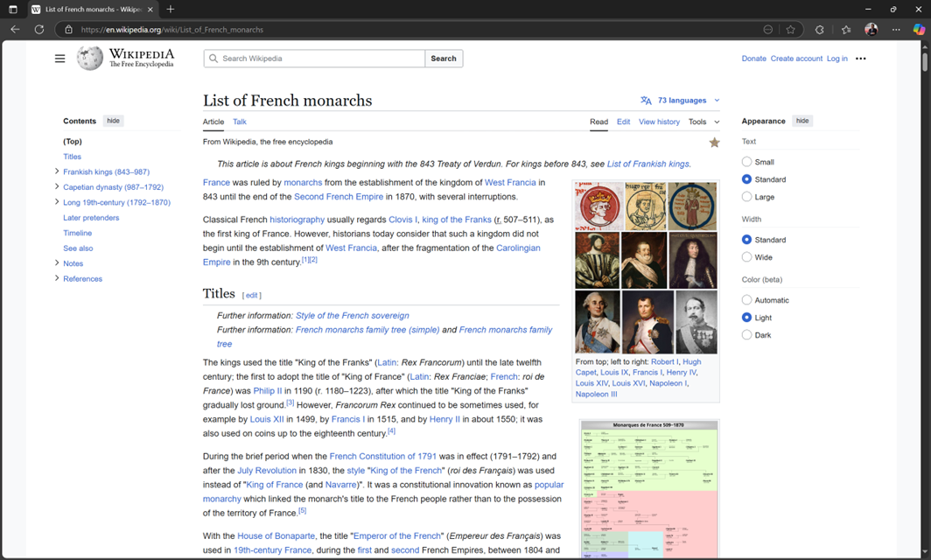The width and height of the screenshot is (931, 560).
Task: Click the Donate link
Action: (753, 58)
